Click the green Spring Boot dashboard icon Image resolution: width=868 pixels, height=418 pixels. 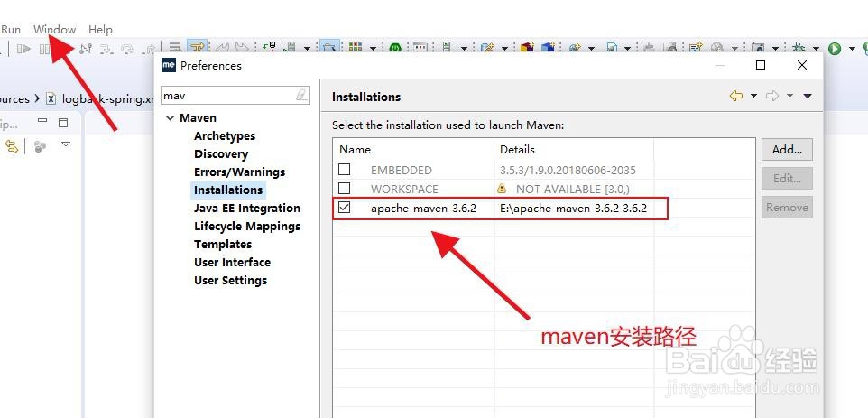coord(394,48)
